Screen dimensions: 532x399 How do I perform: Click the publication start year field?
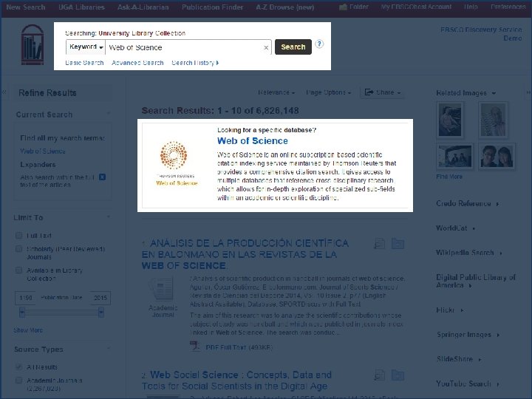tap(25, 298)
